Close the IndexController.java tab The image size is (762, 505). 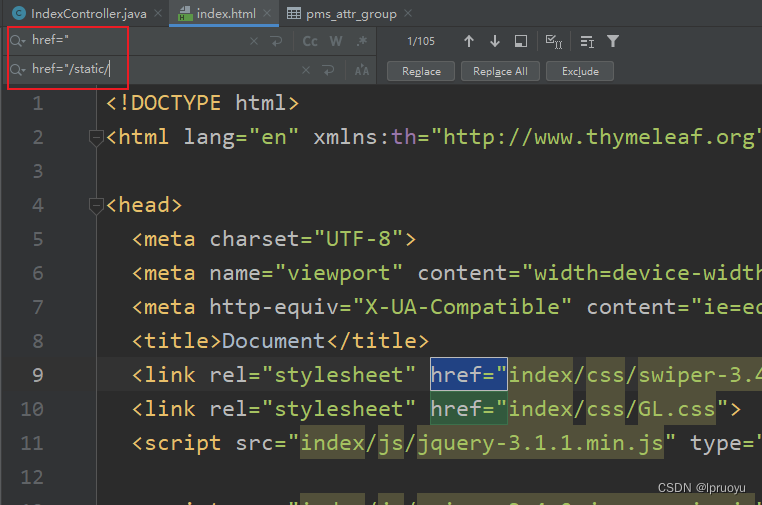[158, 13]
